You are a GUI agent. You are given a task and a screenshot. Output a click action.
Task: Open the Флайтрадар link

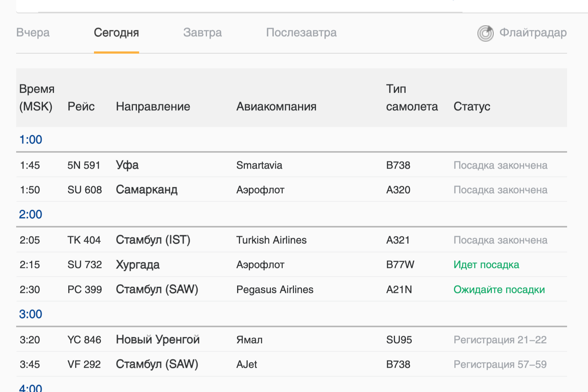[533, 33]
